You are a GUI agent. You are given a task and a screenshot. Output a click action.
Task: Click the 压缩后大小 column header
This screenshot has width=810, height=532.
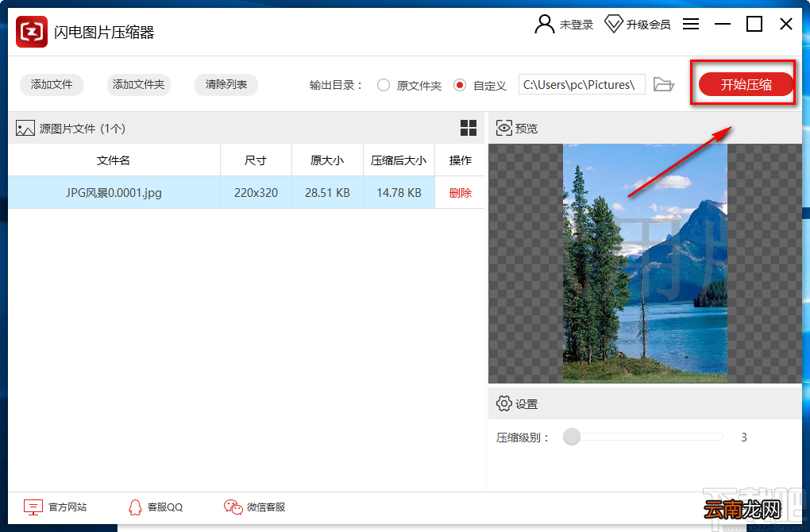pos(399,160)
